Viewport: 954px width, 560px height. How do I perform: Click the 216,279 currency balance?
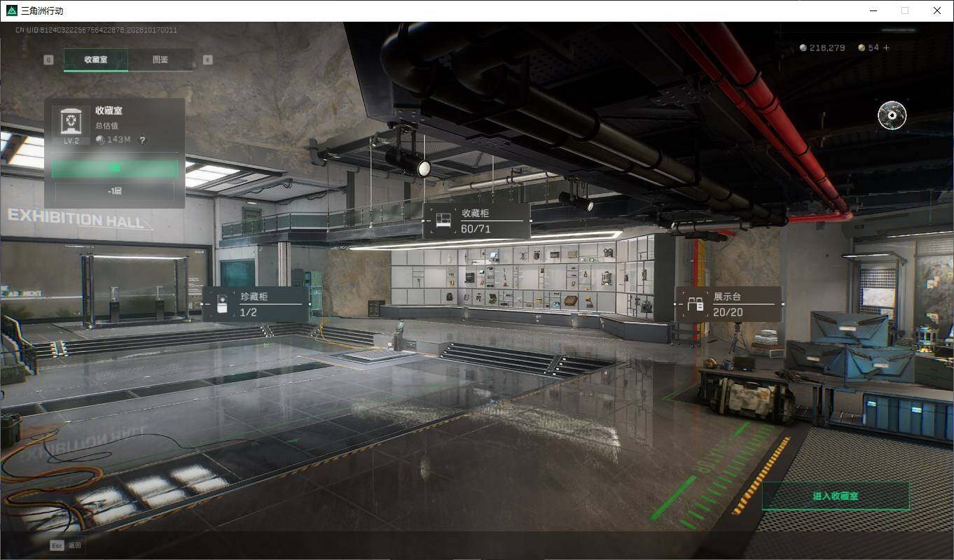(827, 48)
